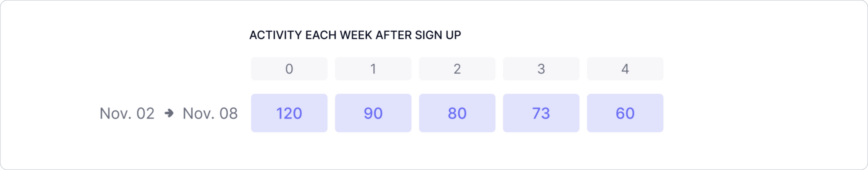The height and width of the screenshot is (170, 868).
Task: Click the Nov. 02 start date label
Action: (x=127, y=113)
